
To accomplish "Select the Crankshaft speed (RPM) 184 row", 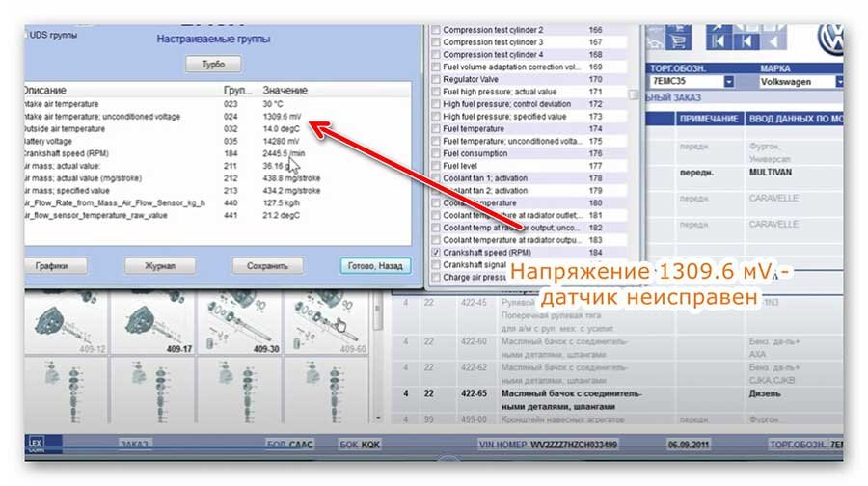I will click(x=218, y=153).
